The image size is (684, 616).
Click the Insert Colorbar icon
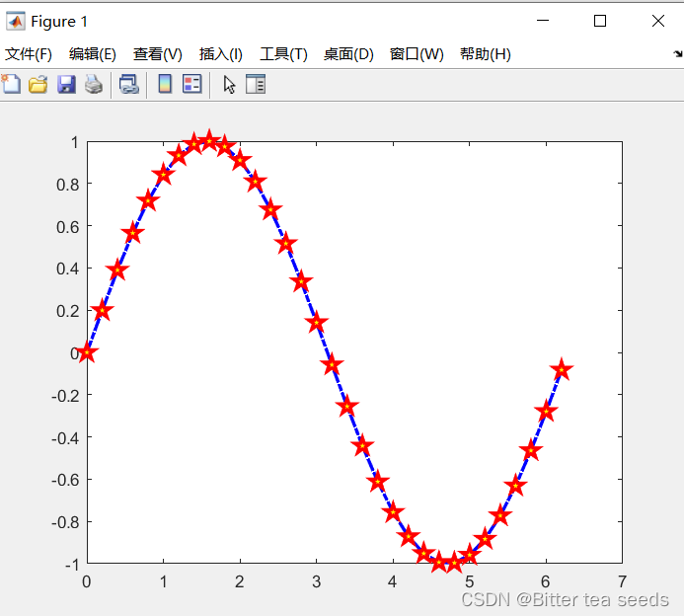(x=165, y=84)
